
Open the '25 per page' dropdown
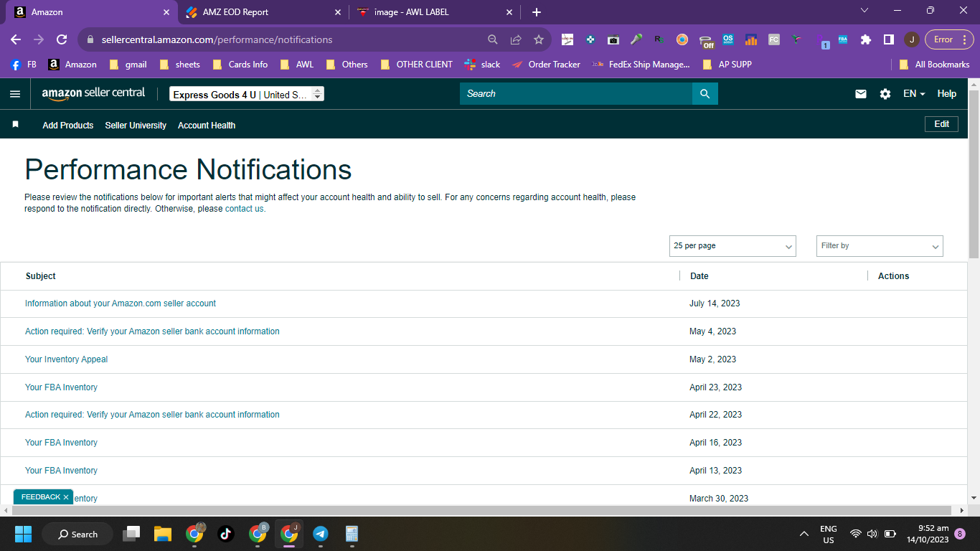[732, 246]
